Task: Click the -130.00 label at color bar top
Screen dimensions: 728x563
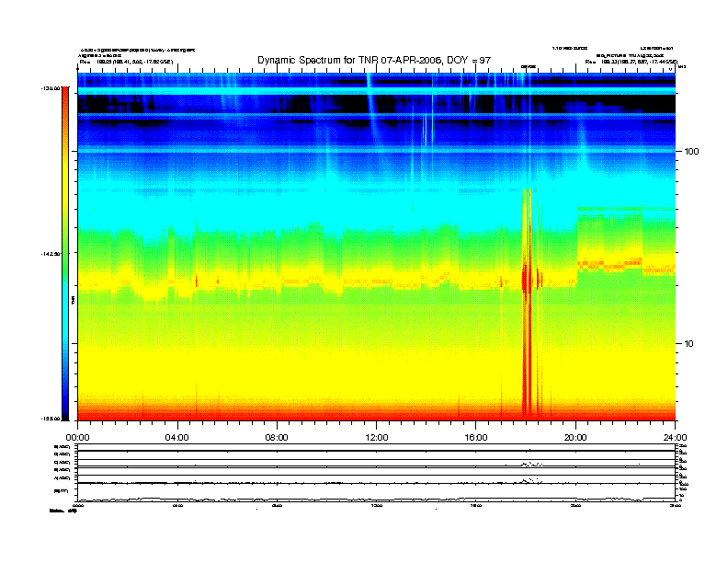Action: pos(51,88)
